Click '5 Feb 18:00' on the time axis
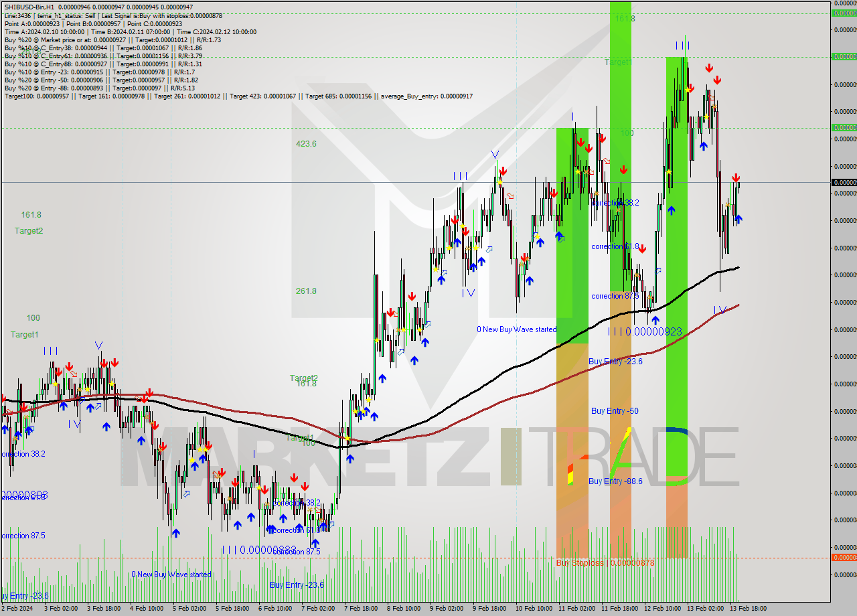Screen dimensions: 857x616 click(232, 609)
